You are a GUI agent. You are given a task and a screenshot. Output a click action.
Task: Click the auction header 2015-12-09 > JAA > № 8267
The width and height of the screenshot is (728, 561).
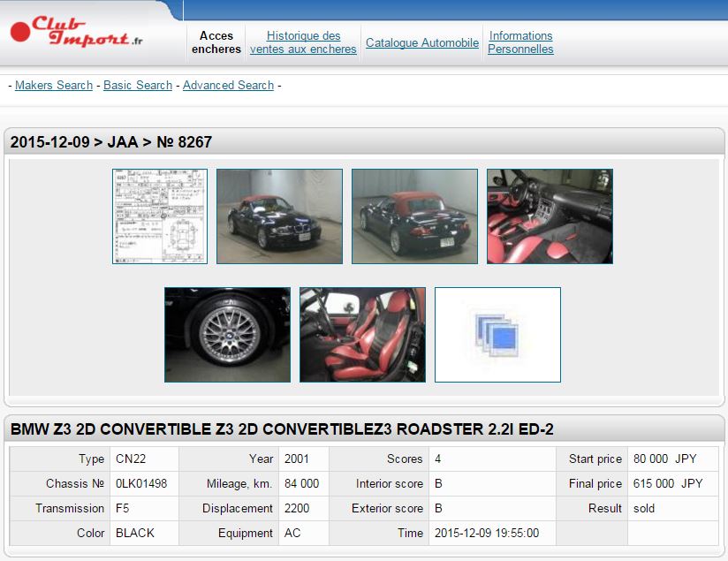[111, 142]
